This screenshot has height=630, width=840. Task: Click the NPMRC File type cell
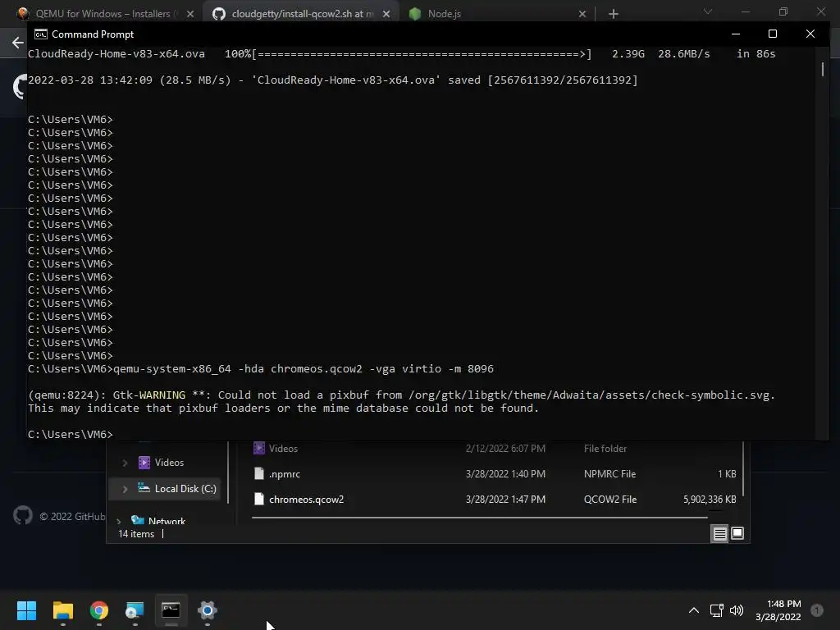coord(609,474)
